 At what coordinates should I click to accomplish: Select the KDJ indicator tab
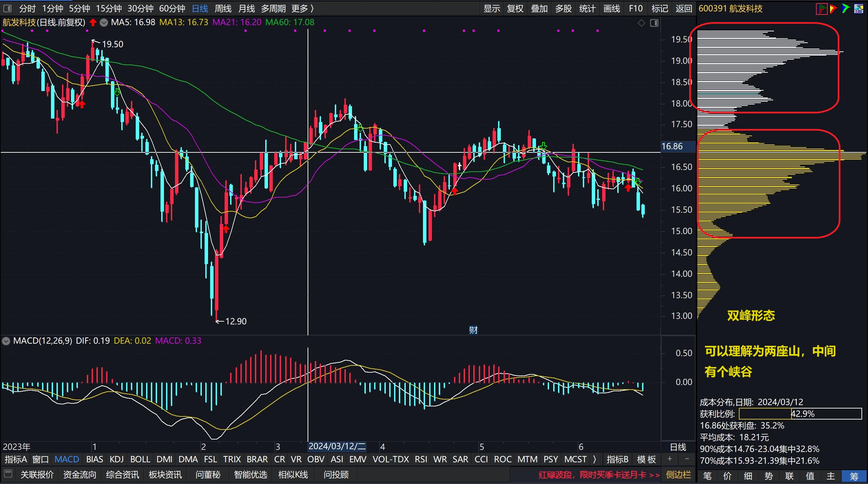coord(116,459)
